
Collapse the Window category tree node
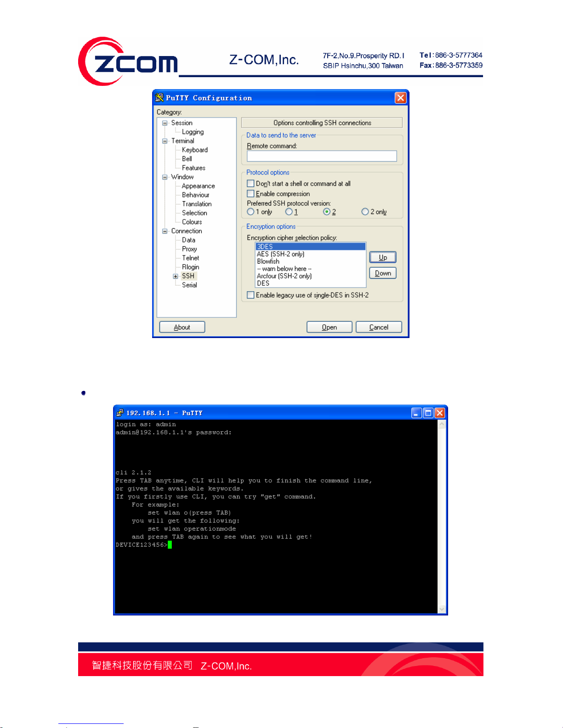pos(165,177)
